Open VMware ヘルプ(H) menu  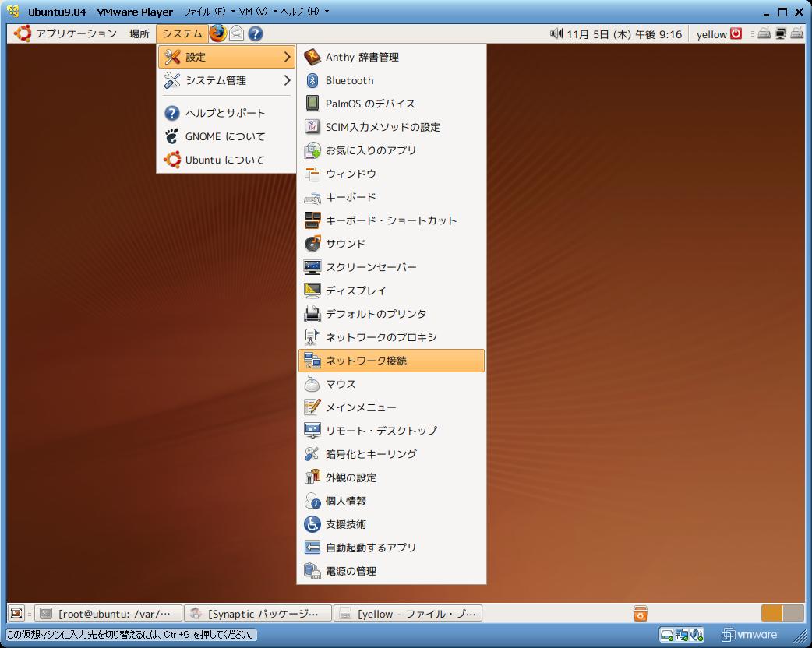[x=305, y=12]
